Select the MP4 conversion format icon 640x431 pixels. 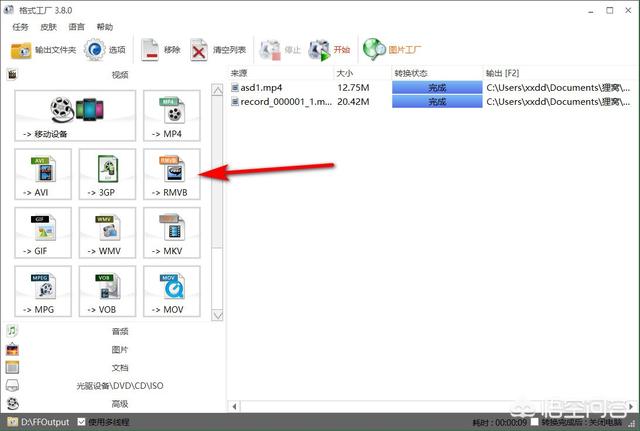171,114
